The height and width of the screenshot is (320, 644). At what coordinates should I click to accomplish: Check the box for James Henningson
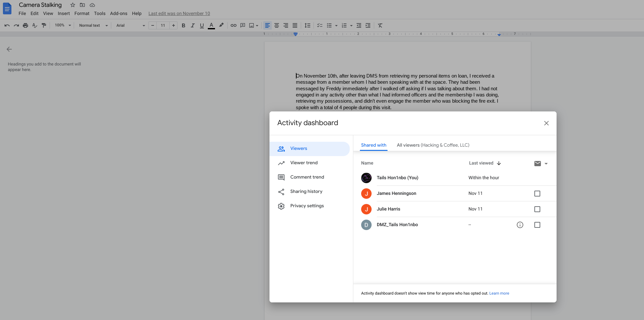pos(537,194)
